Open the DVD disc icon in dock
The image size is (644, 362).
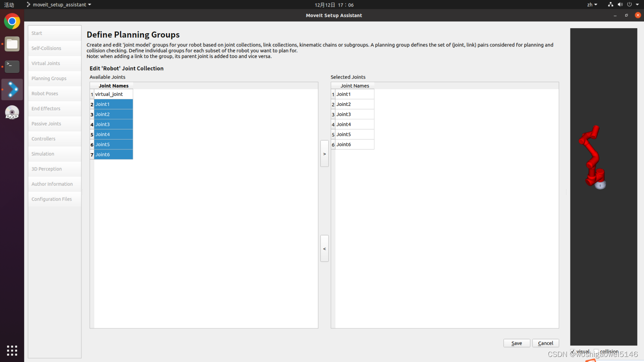[x=12, y=113]
